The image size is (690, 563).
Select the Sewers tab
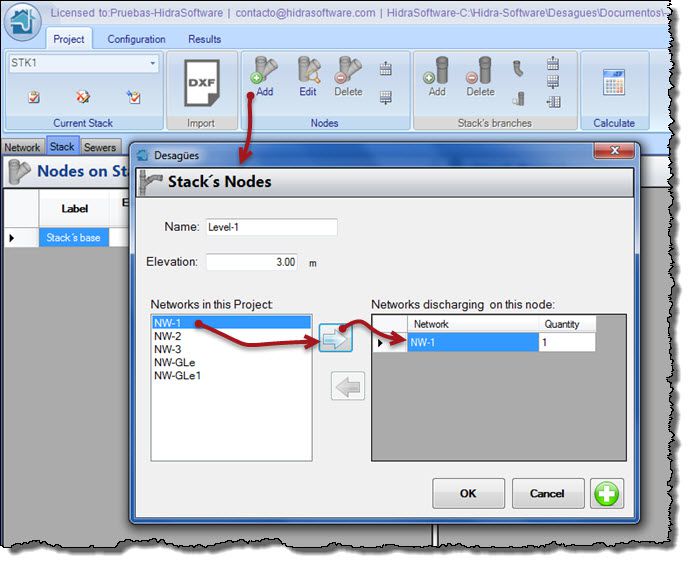100,147
